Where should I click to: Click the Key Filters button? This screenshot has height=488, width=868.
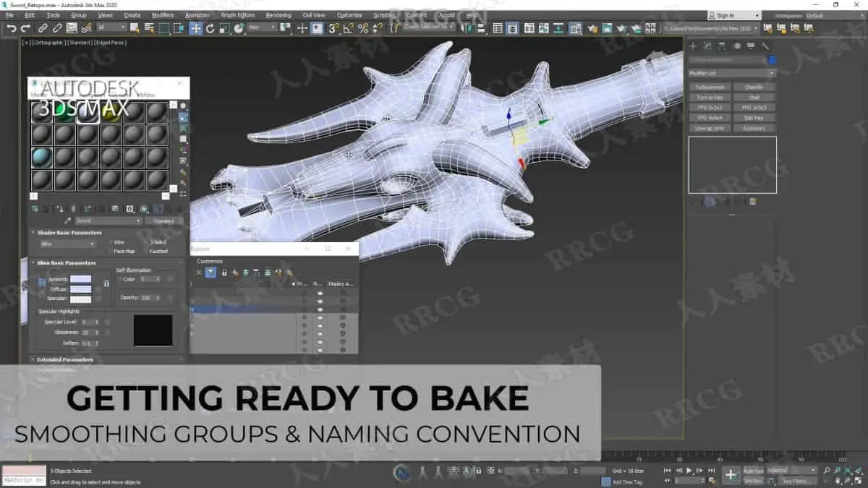(x=797, y=481)
